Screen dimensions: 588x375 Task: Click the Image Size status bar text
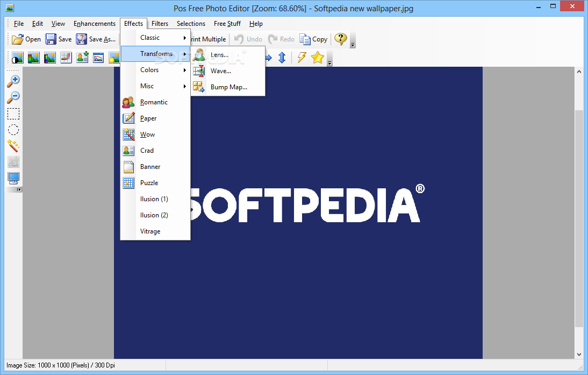[x=61, y=365]
